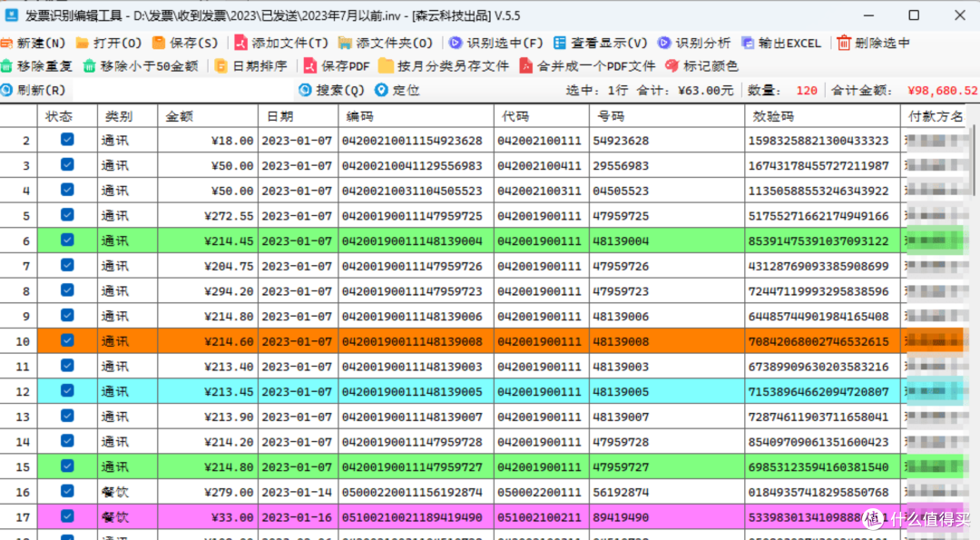980x540 pixels.
Task: Click the 新建(N) new file icon
Action: (x=6, y=44)
